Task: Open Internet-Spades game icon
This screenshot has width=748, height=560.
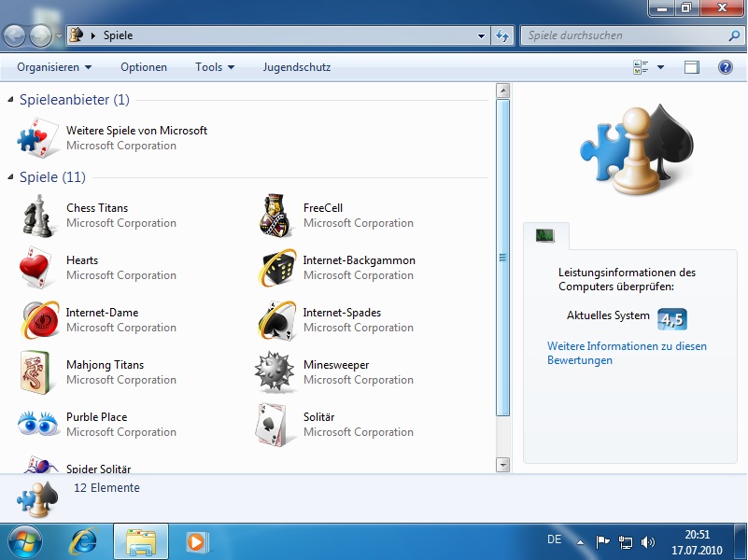Action: (276, 320)
